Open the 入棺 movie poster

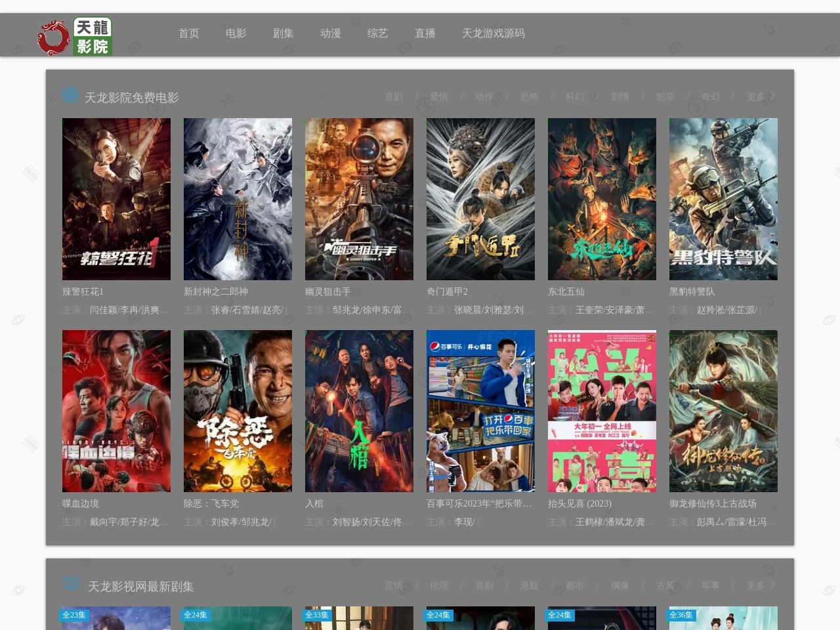point(359,411)
